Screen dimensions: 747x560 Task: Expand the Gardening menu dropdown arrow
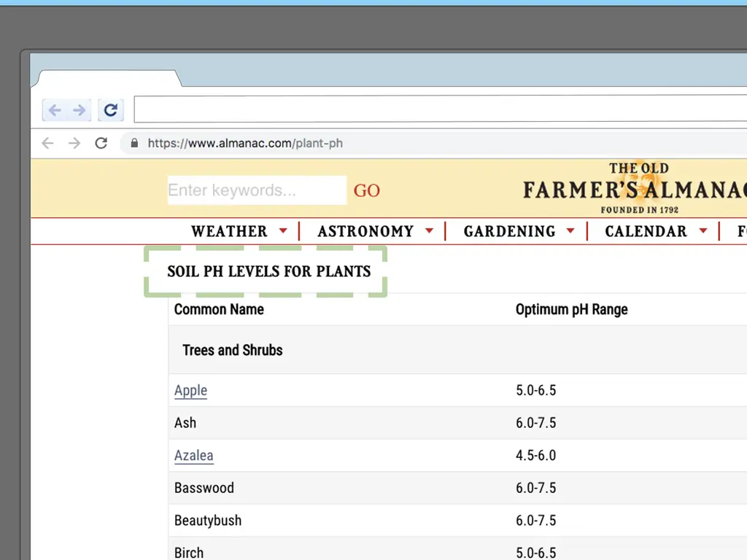(570, 232)
